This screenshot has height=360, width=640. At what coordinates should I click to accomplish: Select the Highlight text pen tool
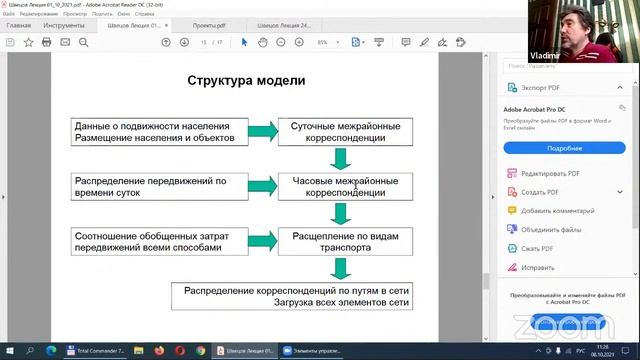tap(424, 42)
